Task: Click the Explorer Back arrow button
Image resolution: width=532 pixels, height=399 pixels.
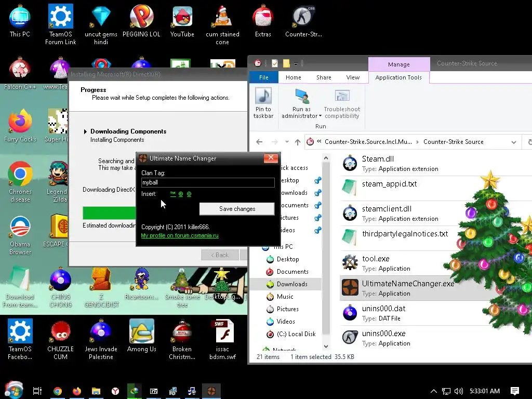Action: (x=259, y=142)
